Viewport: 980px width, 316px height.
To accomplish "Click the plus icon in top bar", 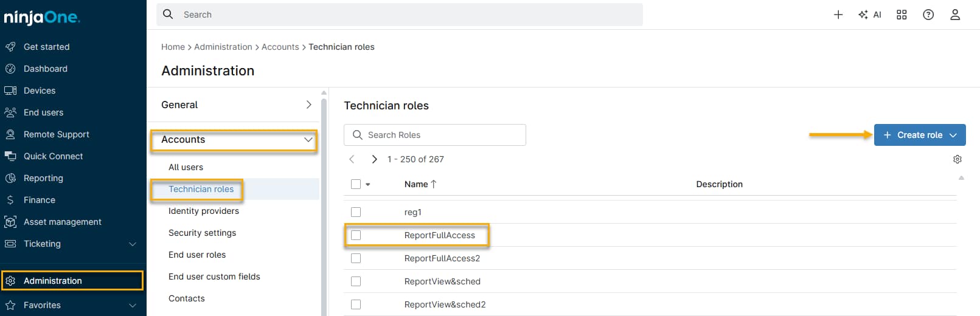I will coord(838,15).
